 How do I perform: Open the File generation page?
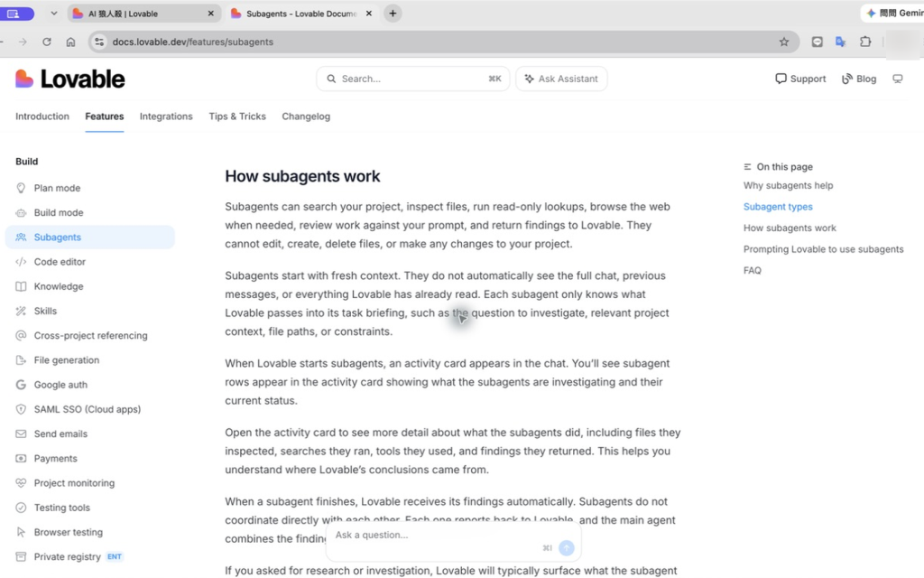66,359
